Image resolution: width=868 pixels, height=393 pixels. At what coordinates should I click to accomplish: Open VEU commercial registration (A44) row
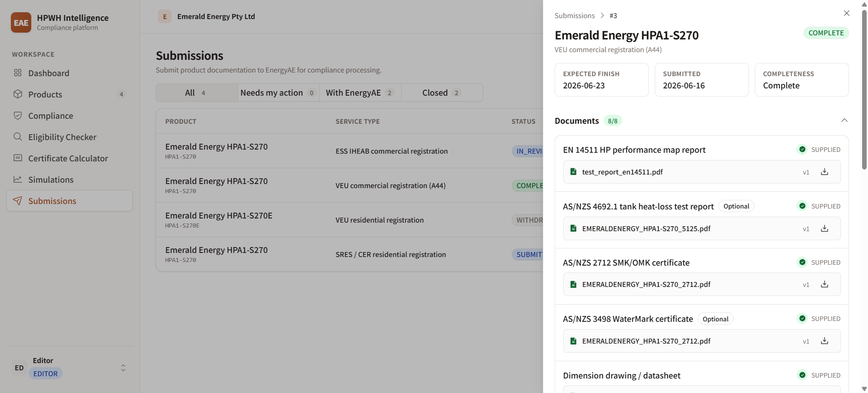(x=350, y=185)
